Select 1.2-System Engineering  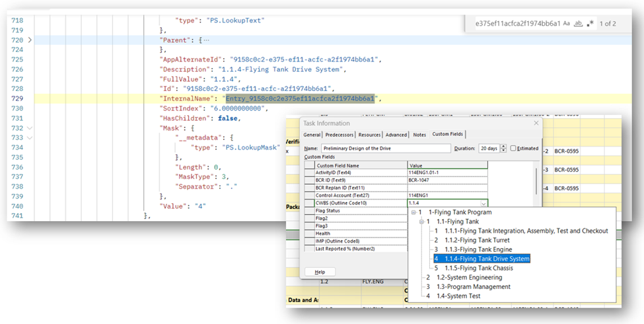[x=470, y=277]
